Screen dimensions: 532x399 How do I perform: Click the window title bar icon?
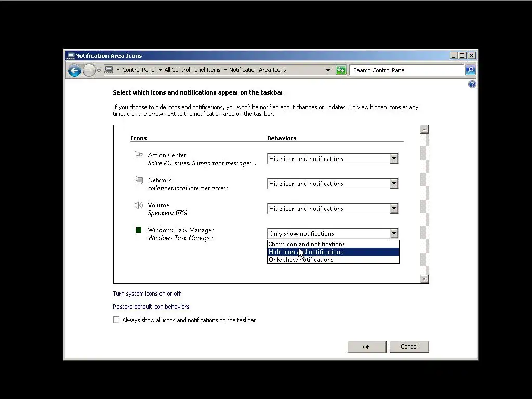(71, 56)
